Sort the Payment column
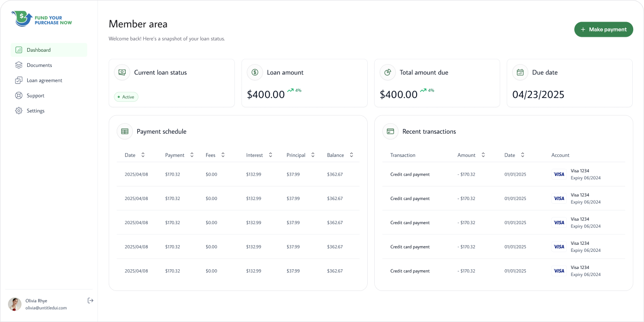 coord(192,154)
